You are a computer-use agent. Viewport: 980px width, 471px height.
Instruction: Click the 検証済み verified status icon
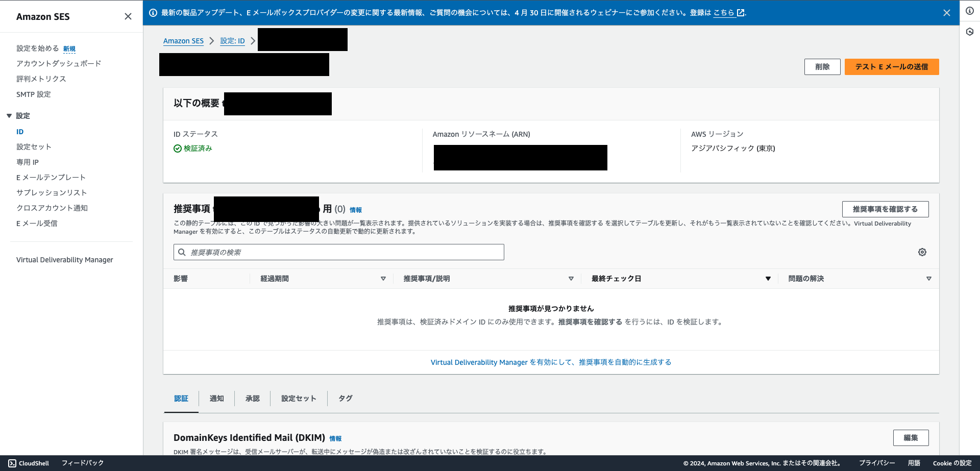pyautogui.click(x=178, y=148)
